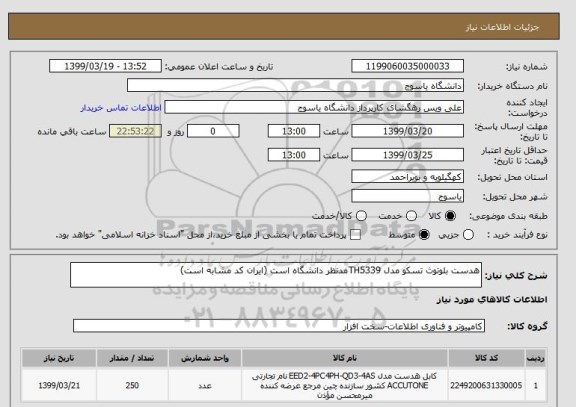576x407 pixels.
Task: Choose the جزیی purchase type radio
Action: (468, 235)
